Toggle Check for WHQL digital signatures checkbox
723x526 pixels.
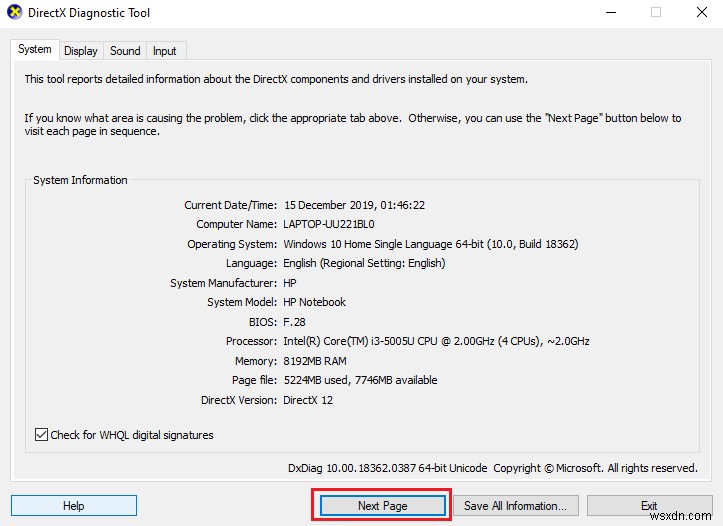[x=41, y=435]
